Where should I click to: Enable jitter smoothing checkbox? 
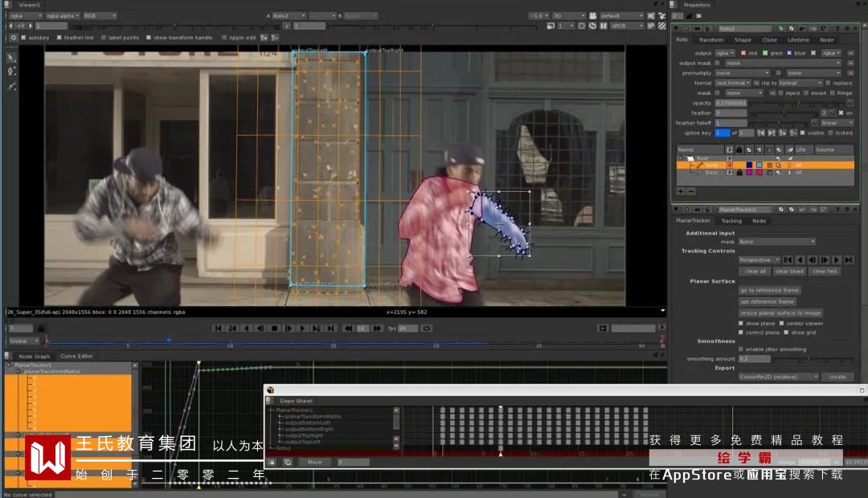click(741, 349)
